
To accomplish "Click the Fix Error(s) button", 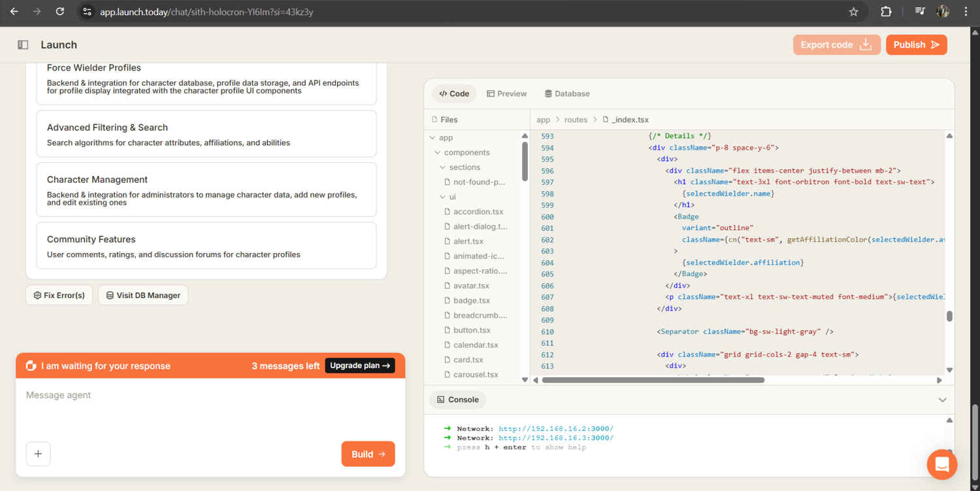I will pos(59,295).
